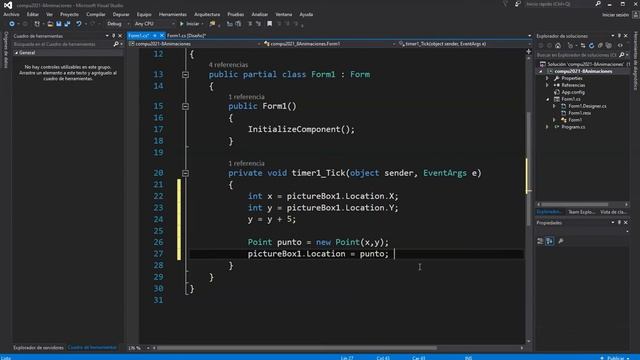Switch to Form1.cs [Diseño] tab
Viewport: 640px width, 360px height.
186,36
